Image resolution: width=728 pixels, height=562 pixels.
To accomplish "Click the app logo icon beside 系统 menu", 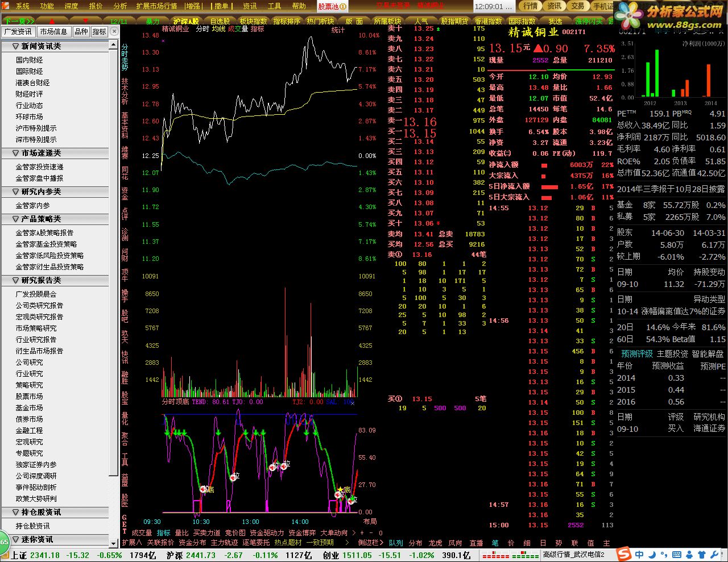I will pyautogui.click(x=6, y=6).
